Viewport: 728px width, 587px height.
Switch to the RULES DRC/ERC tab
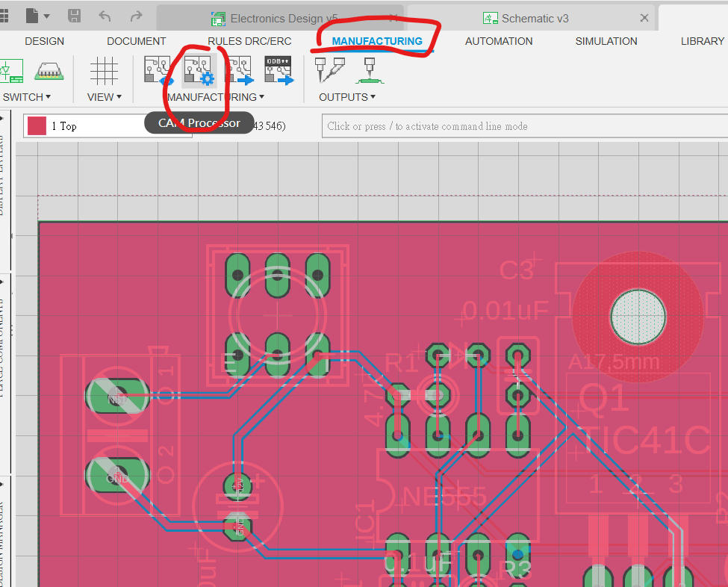[x=249, y=41]
